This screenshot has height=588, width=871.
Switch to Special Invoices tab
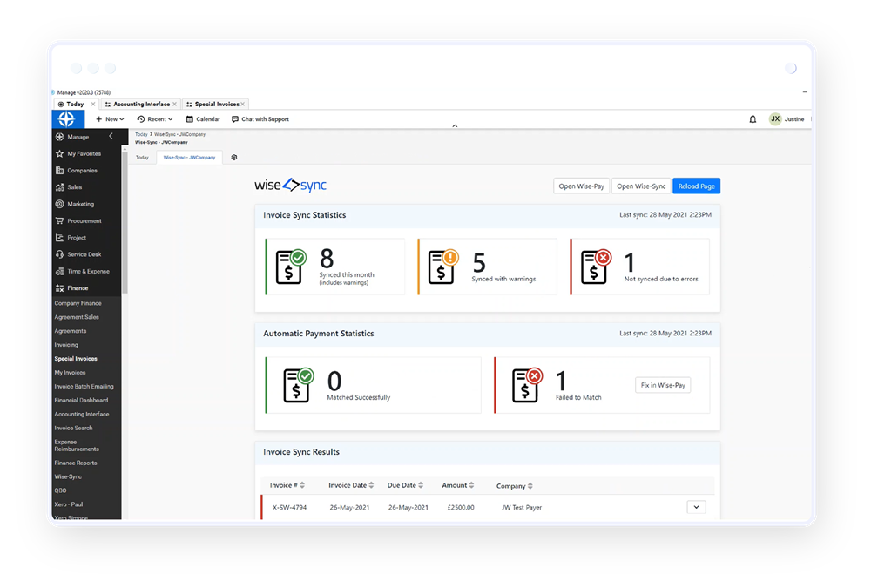[x=217, y=104]
